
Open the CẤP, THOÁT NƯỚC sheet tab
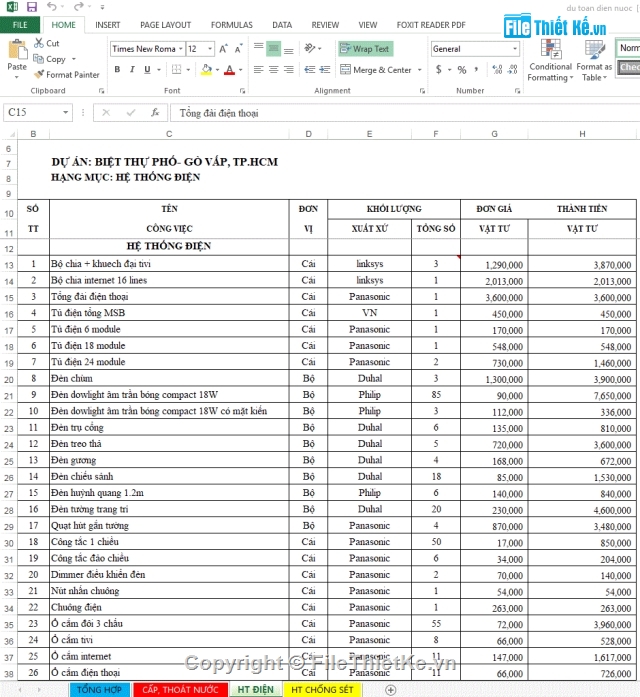click(x=180, y=689)
